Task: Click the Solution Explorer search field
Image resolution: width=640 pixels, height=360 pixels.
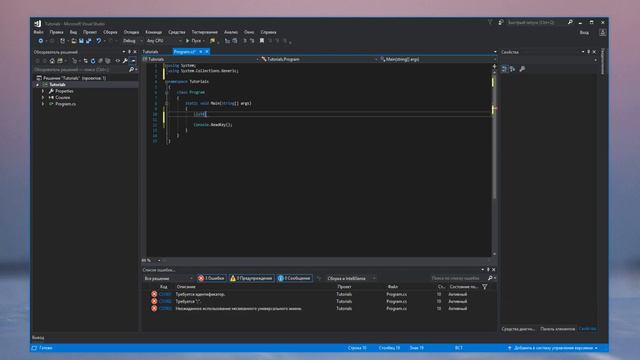Action: pos(81,70)
